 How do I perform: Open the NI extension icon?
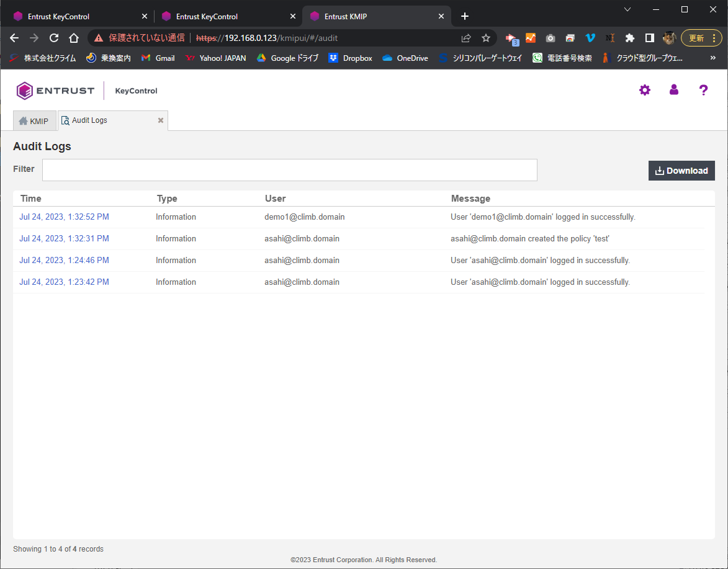tap(610, 38)
